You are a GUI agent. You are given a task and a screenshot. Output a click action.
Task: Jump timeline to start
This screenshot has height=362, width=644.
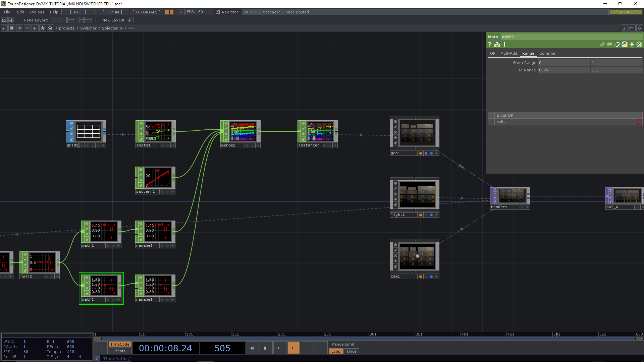click(252, 348)
